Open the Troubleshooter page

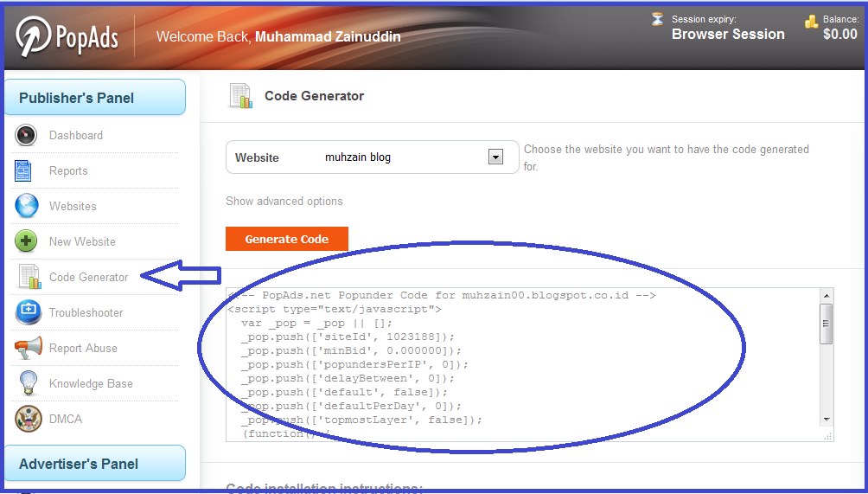tap(86, 312)
